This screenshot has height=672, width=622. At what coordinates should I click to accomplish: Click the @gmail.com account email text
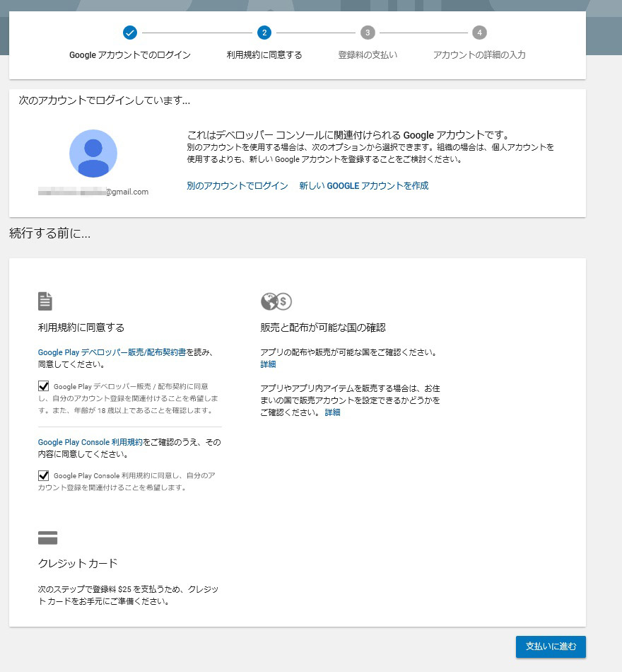[93, 192]
